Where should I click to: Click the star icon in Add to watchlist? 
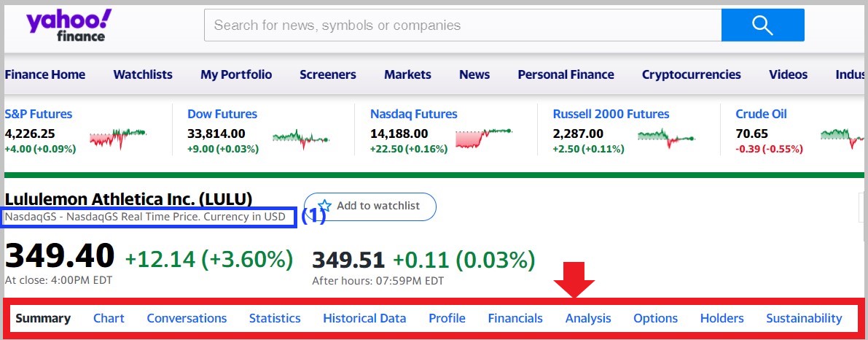pos(324,206)
